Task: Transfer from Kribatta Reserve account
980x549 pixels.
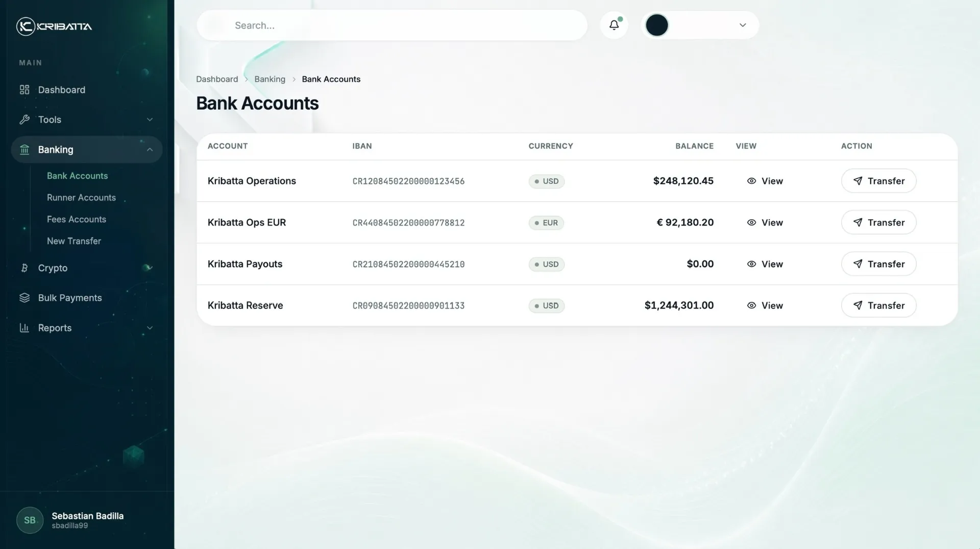Action: pos(878,305)
